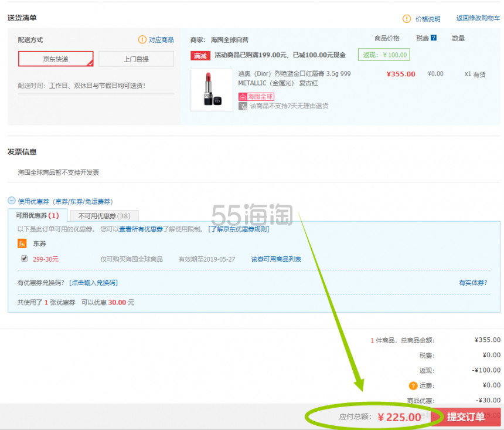This screenshot has height=430, width=504.
Task: Click the ¥355.00 product price
Action: (x=401, y=74)
